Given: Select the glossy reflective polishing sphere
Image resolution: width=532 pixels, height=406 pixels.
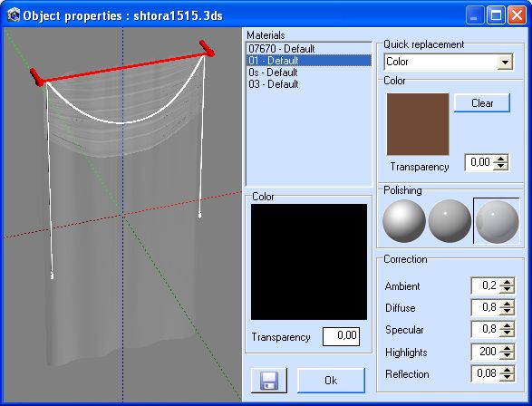Looking at the screenshot, I should click(x=497, y=221).
